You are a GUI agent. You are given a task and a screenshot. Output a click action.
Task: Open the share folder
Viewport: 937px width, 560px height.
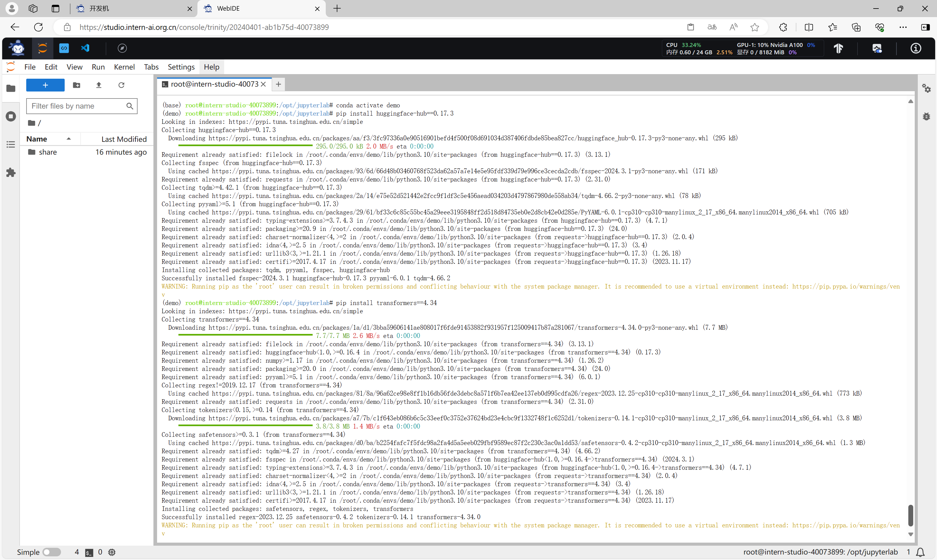87,152
